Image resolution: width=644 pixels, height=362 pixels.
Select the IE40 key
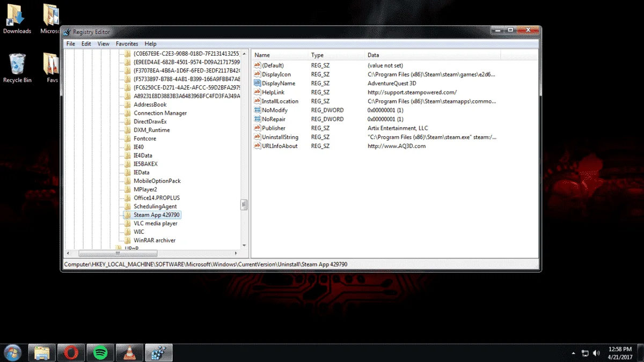(138, 147)
